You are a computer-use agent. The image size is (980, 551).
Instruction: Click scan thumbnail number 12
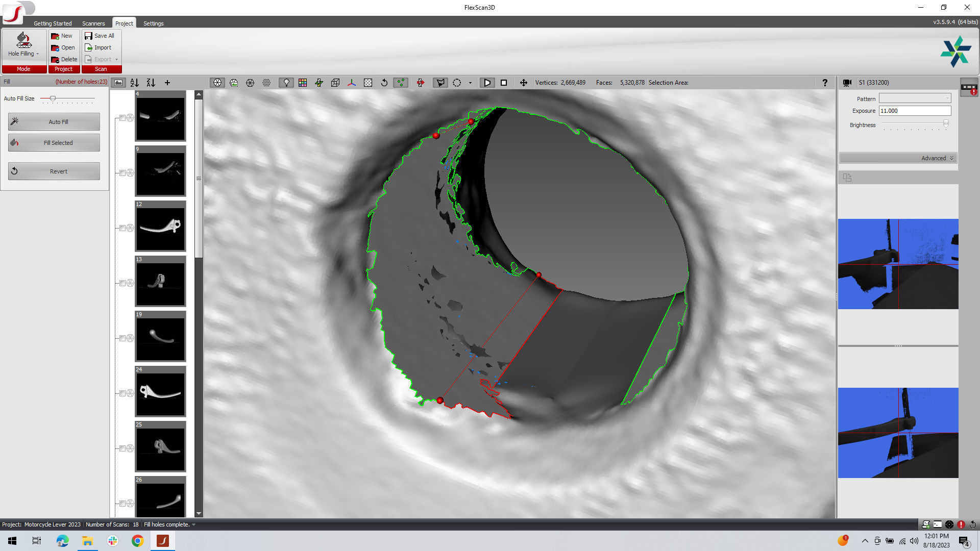pos(160,226)
